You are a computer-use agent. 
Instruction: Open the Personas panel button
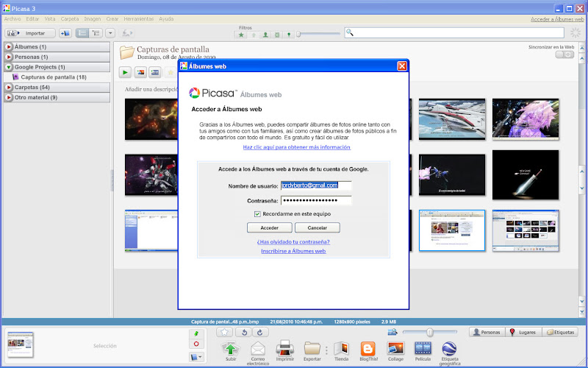pyautogui.click(x=487, y=333)
